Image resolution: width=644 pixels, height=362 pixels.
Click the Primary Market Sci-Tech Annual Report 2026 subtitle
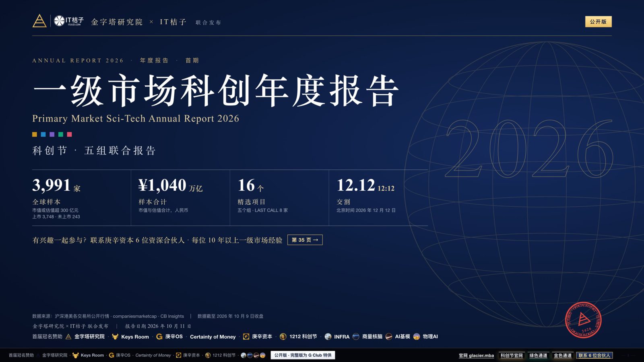pyautogui.click(x=136, y=119)
